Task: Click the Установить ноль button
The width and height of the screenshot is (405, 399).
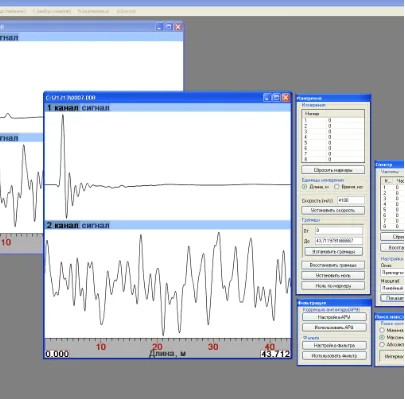Action: point(333,276)
